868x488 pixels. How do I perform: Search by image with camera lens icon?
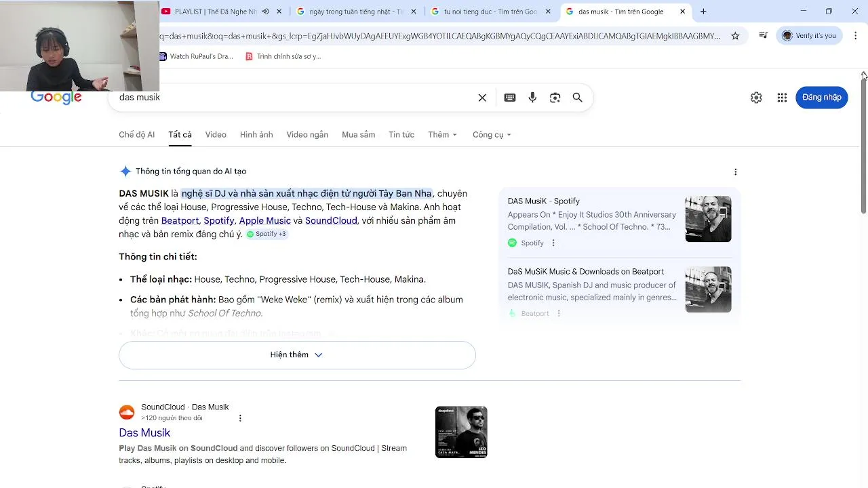555,98
